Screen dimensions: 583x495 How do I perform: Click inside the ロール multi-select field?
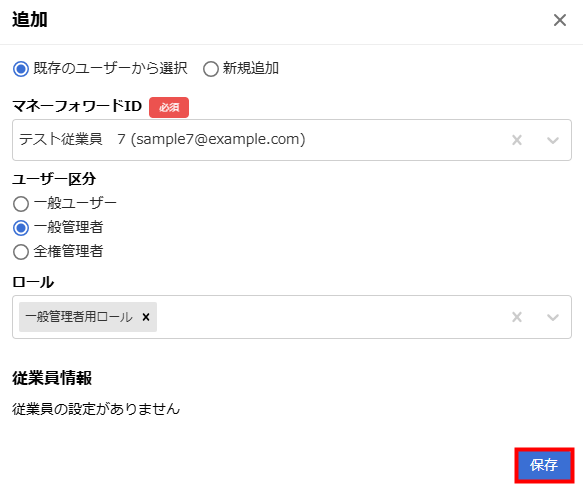pos(292,317)
